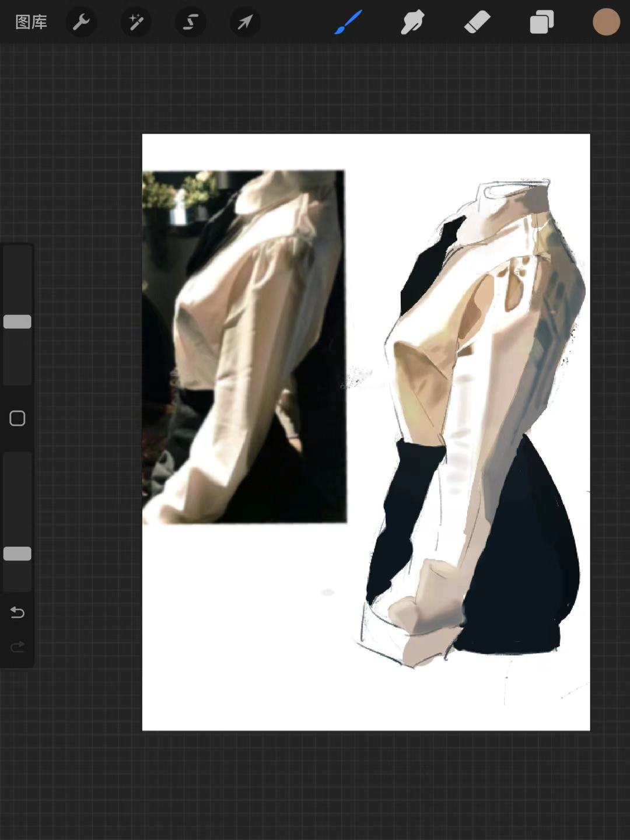The height and width of the screenshot is (840, 630).
Task: Expand the Layers panel
Action: click(x=541, y=22)
